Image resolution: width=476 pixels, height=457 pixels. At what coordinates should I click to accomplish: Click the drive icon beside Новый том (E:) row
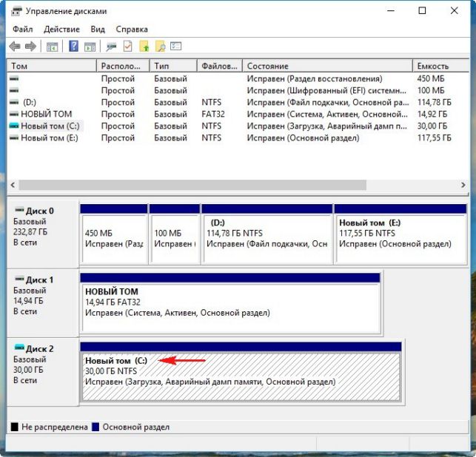tap(14, 138)
